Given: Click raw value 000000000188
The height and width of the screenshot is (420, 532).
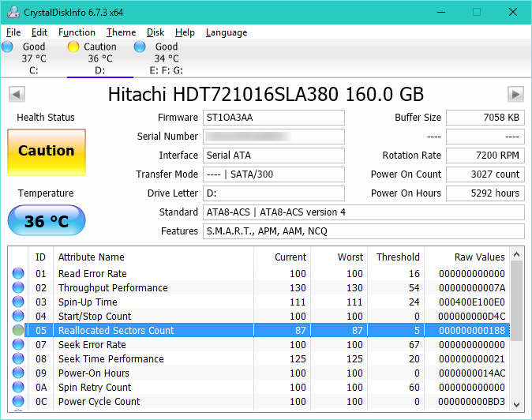Looking at the screenshot, I should click(471, 331).
